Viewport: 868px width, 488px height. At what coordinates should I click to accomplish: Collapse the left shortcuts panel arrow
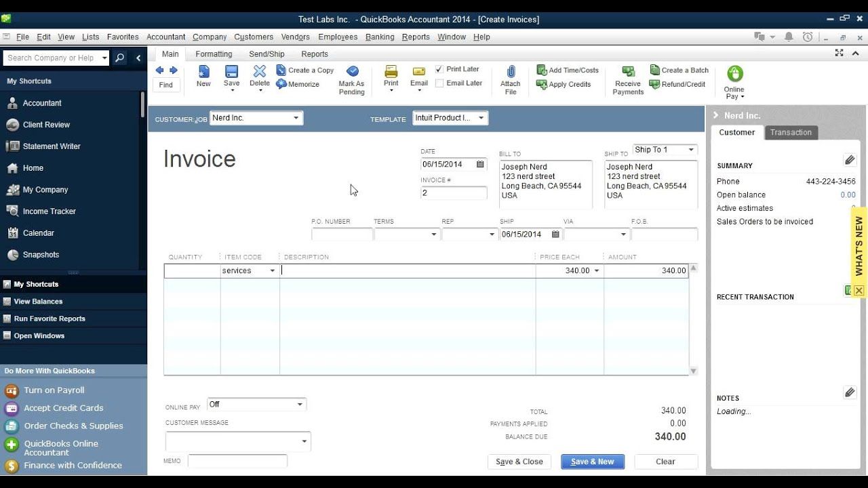click(138, 58)
